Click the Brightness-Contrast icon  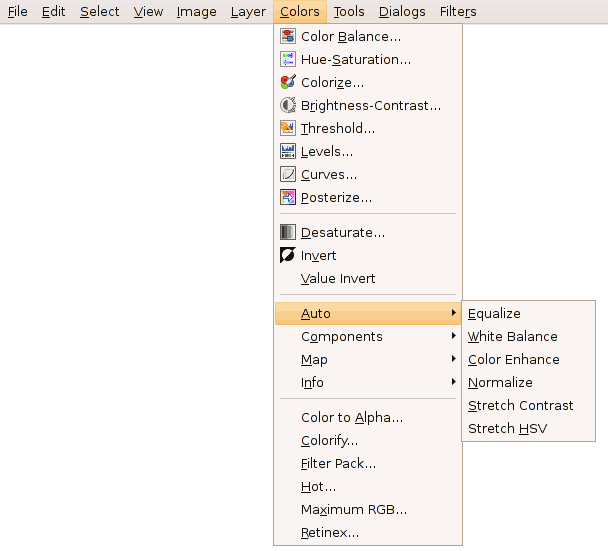[x=288, y=105]
